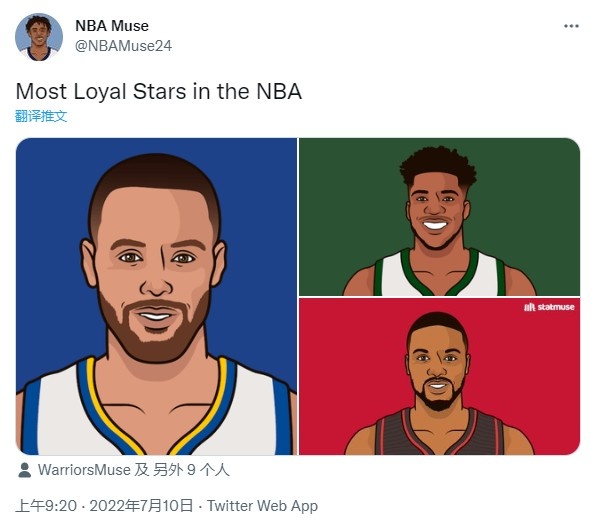Open the red Trail Blazers player image
The image size is (595, 529).
439,376
